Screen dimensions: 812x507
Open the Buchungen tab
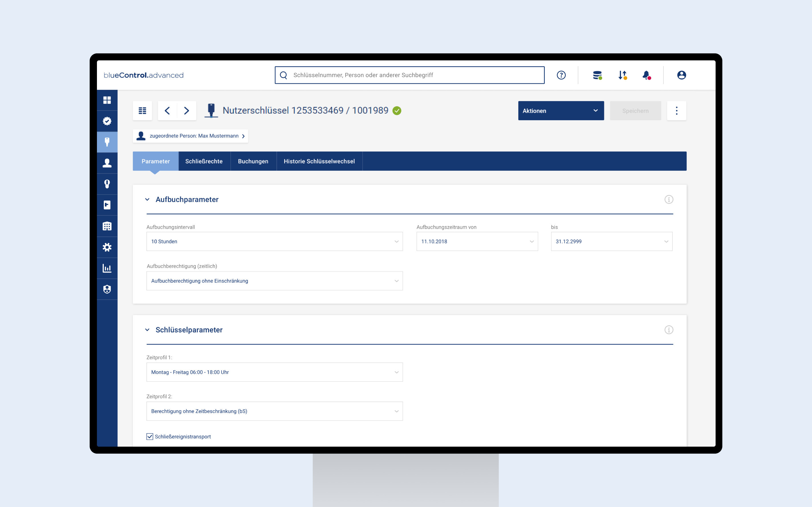point(253,161)
